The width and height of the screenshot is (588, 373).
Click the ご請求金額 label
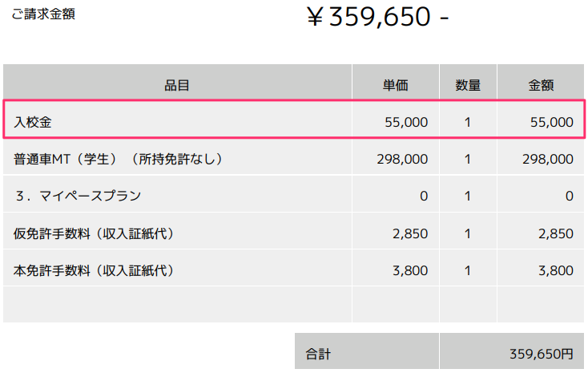pyautogui.click(x=43, y=14)
